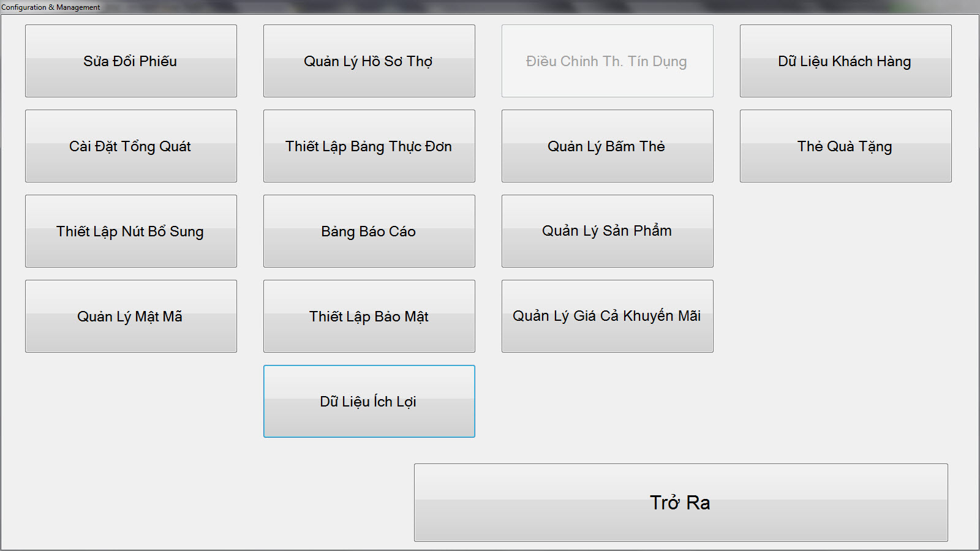Open Bảng Báo Cáo reports

click(369, 231)
